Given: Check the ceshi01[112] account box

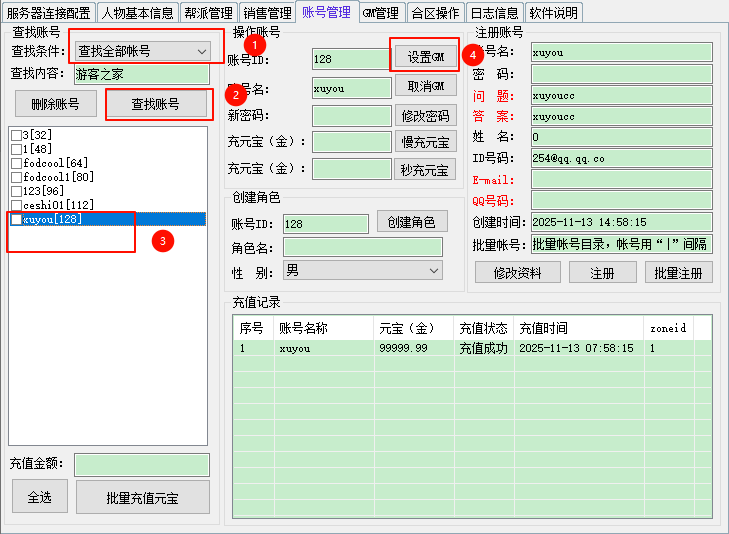Looking at the screenshot, I should (15, 205).
